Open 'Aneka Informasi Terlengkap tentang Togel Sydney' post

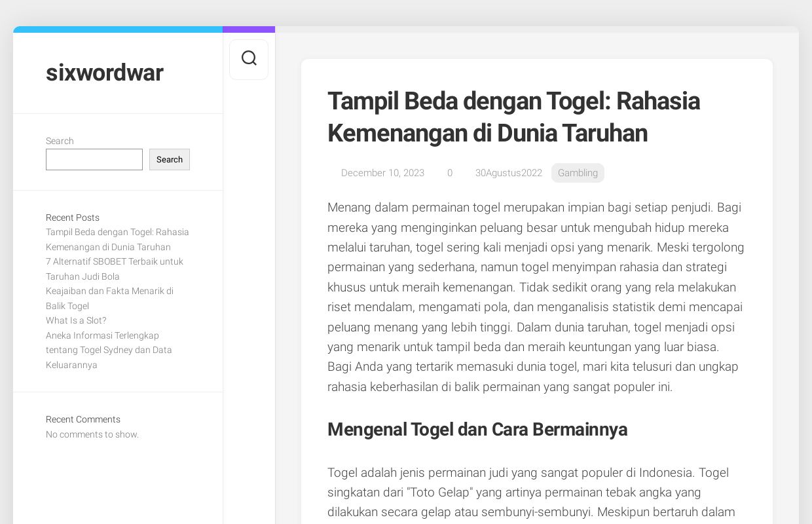coord(109,350)
